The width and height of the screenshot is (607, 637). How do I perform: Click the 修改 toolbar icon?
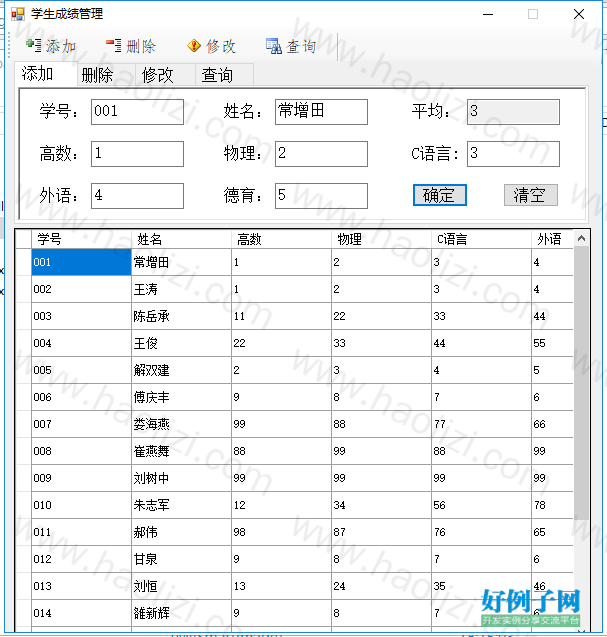194,46
